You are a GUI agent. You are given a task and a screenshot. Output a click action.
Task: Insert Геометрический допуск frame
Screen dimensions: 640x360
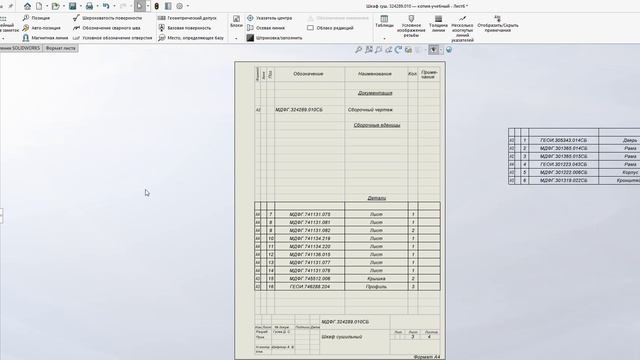coord(187,18)
